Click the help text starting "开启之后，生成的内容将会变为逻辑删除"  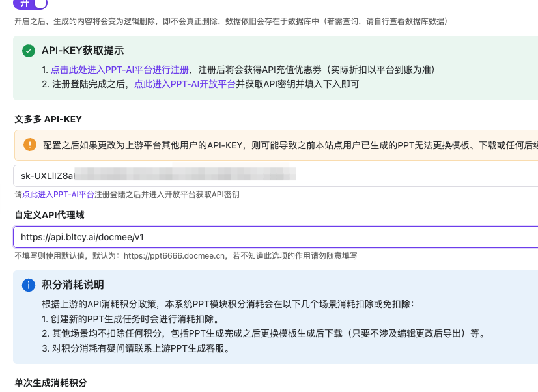pyautogui.click(x=231, y=21)
